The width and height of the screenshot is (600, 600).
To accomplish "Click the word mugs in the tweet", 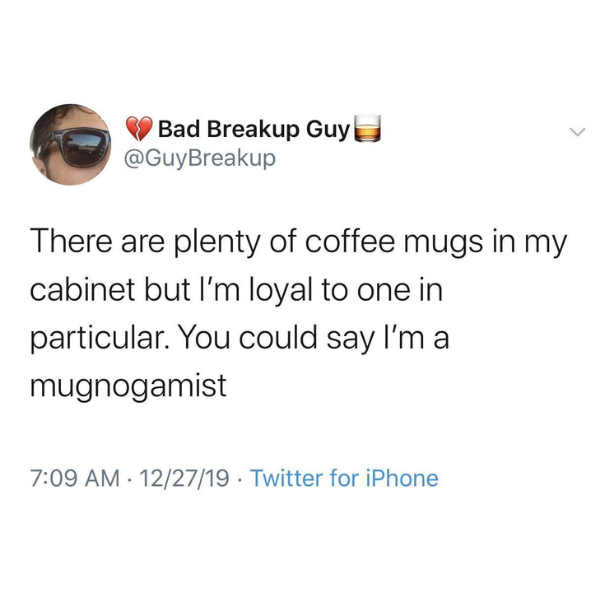I will (444, 244).
